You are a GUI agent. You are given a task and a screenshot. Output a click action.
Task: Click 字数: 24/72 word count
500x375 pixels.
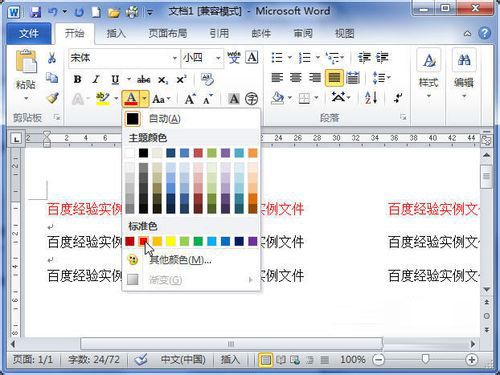[x=94, y=360]
